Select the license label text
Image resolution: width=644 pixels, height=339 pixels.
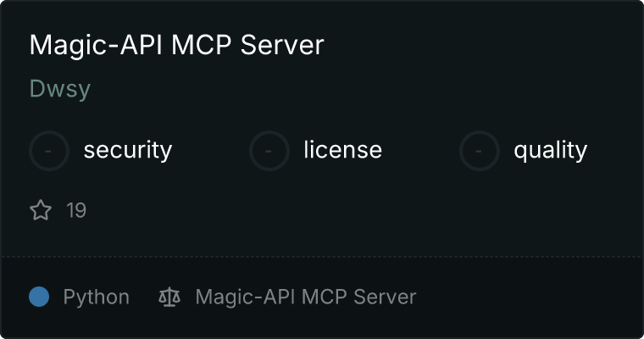[343, 149]
